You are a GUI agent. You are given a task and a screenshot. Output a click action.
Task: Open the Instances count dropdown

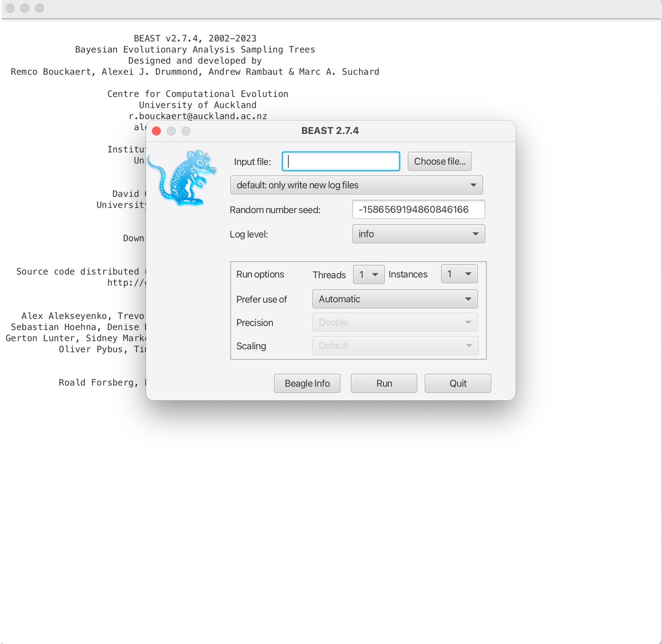coord(459,274)
